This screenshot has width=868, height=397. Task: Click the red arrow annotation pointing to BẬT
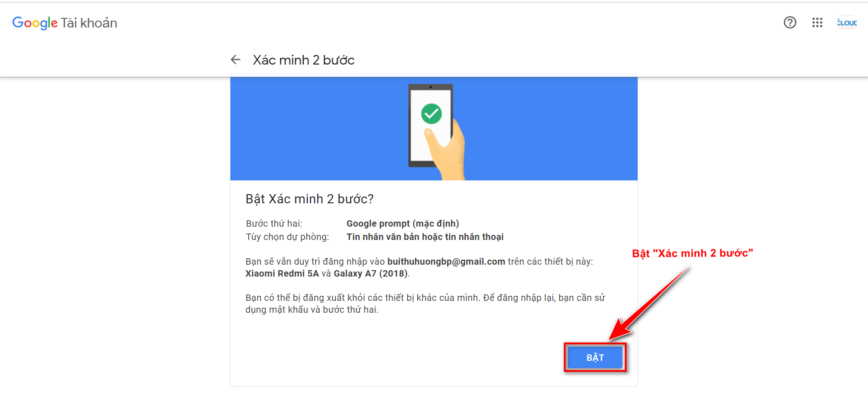(x=649, y=304)
